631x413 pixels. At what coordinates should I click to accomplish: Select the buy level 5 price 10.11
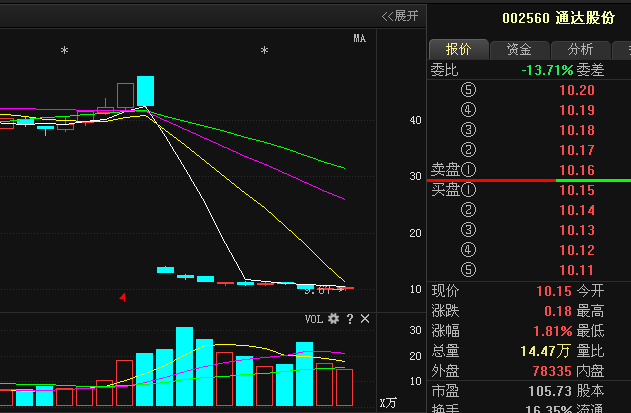[577, 270]
